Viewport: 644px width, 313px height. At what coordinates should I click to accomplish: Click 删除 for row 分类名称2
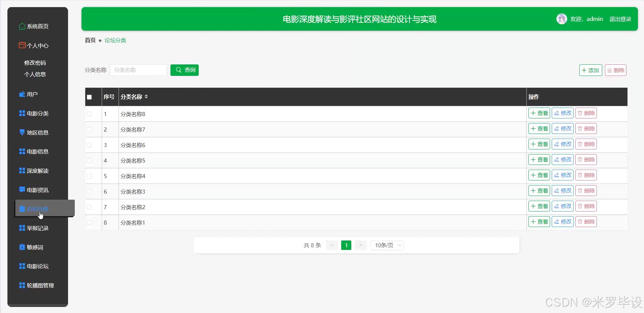pyautogui.click(x=586, y=206)
